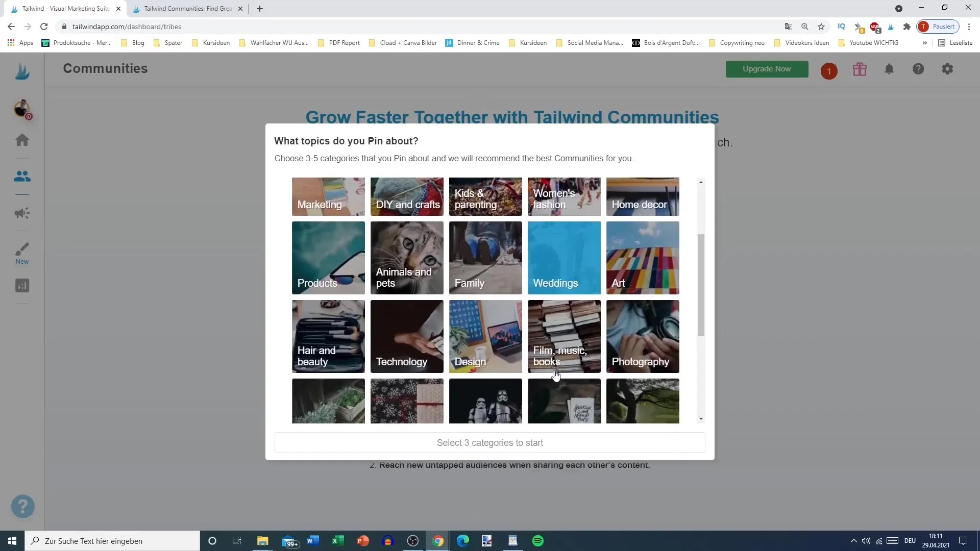The width and height of the screenshot is (980, 551).
Task: Open the settings gear icon in header
Action: [947, 69]
